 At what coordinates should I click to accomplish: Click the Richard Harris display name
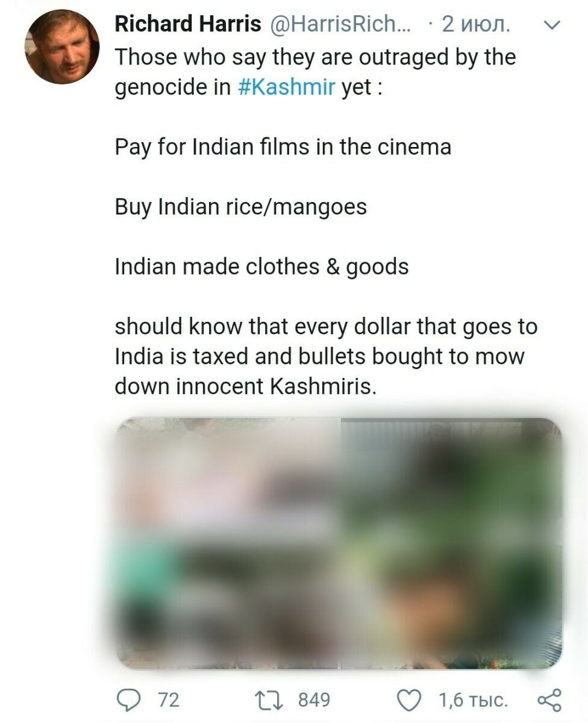[x=188, y=24]
